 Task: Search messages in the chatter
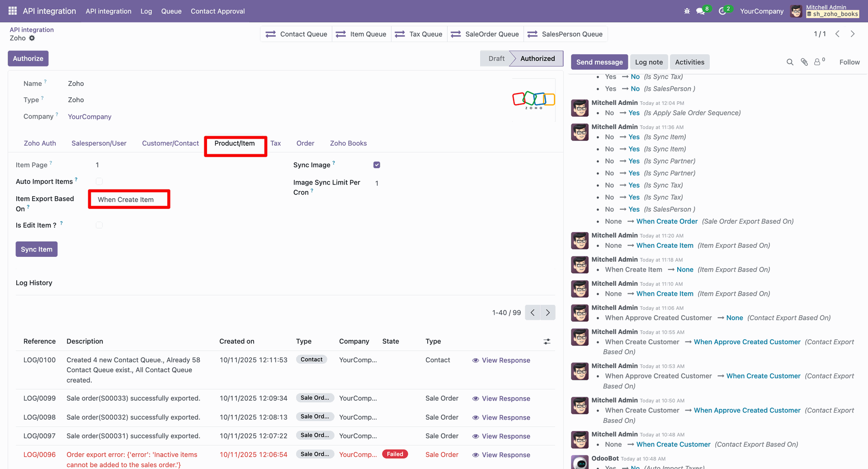point(790,62)
